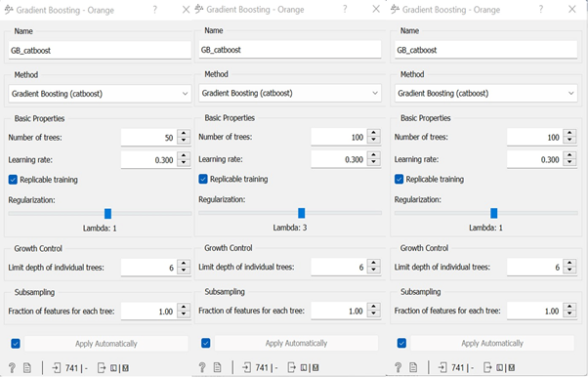
Task: Open help icon in left window status bar
Action: (x=12, y=368)
